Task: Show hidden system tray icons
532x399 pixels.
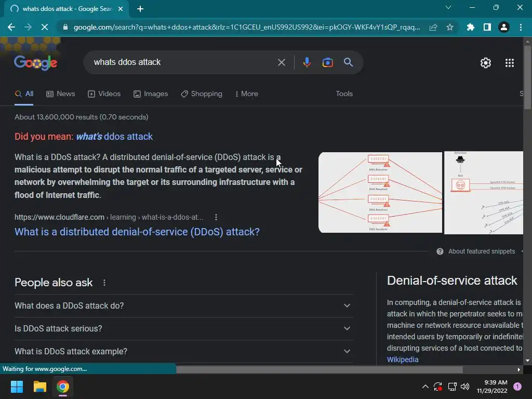Action: click(425, 387)
